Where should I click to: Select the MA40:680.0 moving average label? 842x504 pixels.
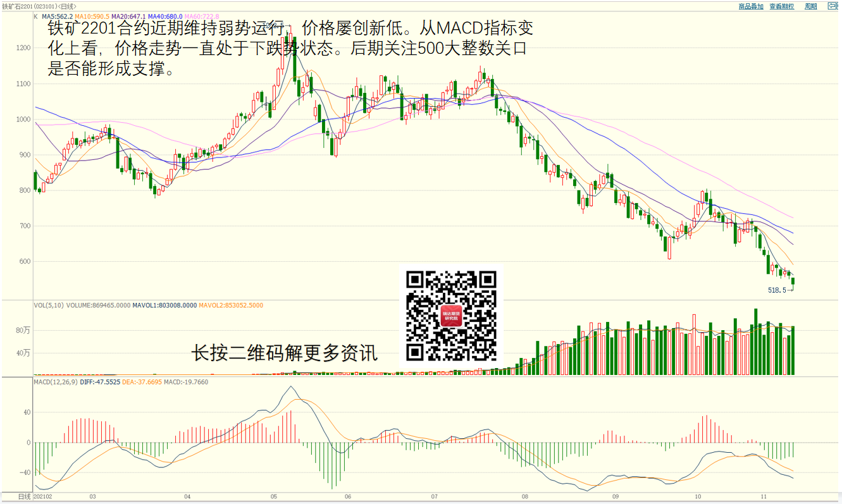coord(165,16)
